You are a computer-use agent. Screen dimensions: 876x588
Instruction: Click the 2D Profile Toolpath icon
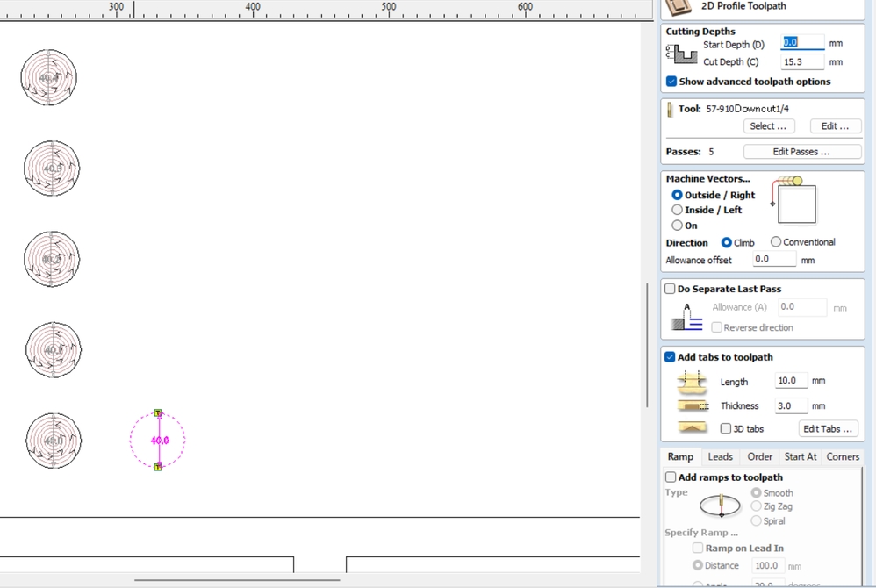pyautogui.click(x=679, y=7)
